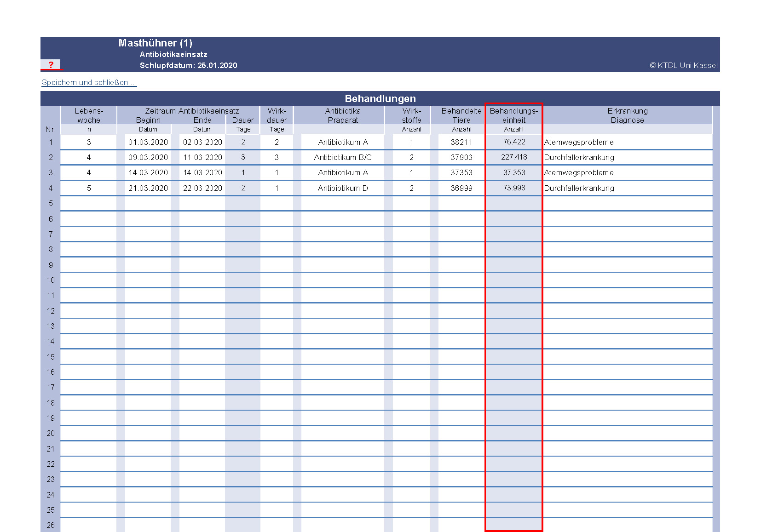Click Wirkdauer value 3 in row 2
Screen dimensions: 761x532
(277, 157)
